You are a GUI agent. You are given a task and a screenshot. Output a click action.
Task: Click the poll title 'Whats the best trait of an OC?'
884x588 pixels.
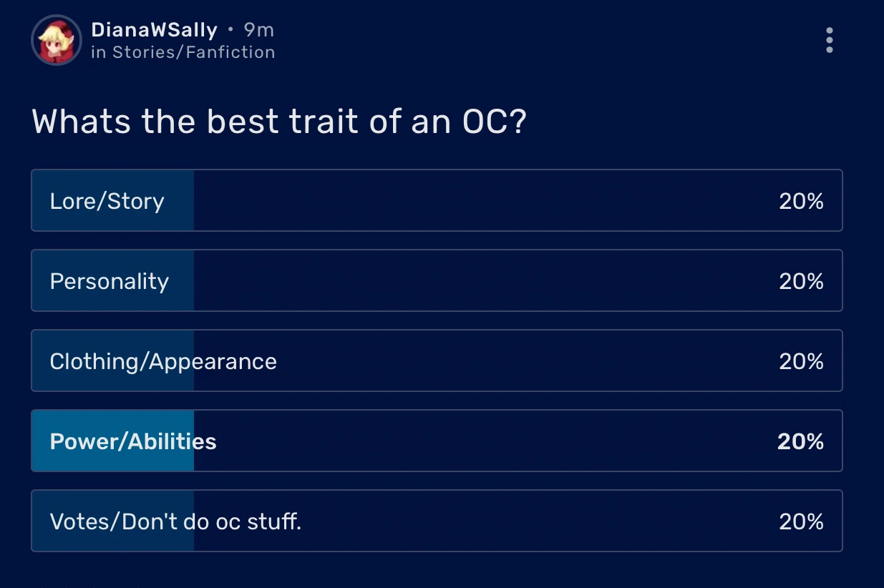[279, 121]
